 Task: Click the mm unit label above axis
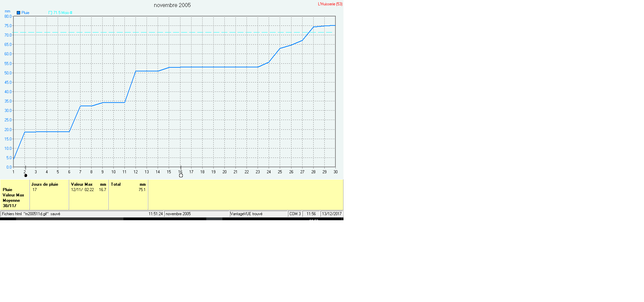[x=7, y=11]
